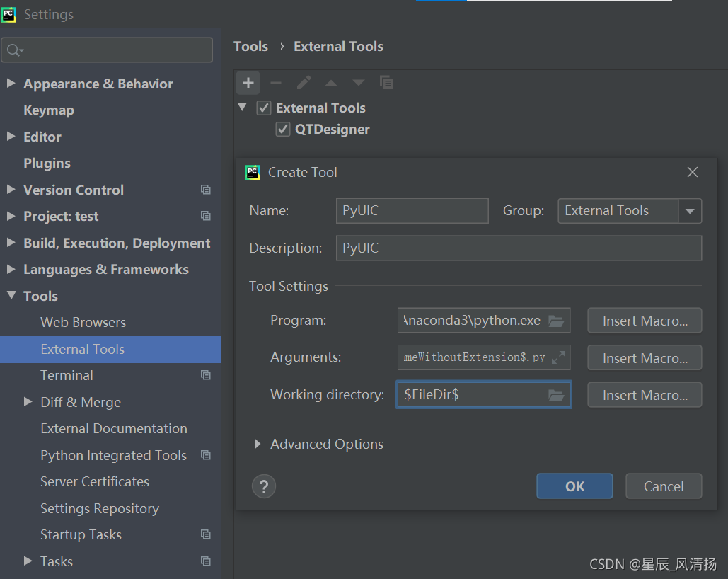This screenshot has height=579, width=728.
Task: Click the help question mark button
Action: pyautogui.click(x=264, y=486)
